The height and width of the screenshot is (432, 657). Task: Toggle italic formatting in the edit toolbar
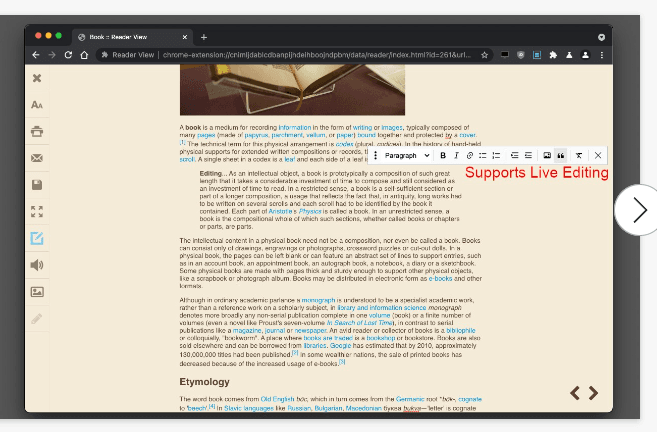tap(456, 155)
